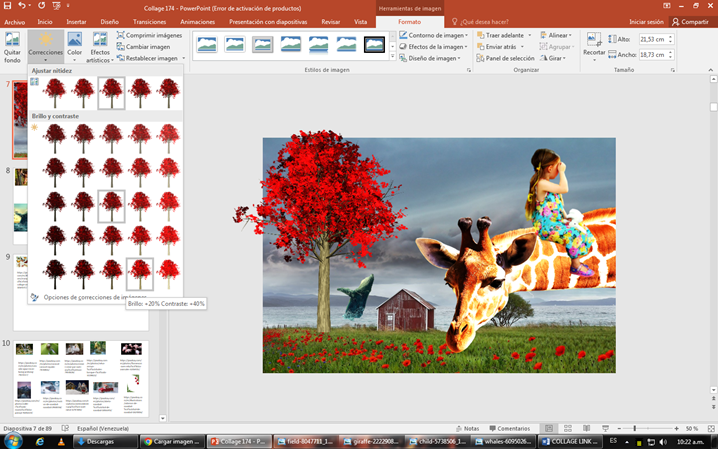Toggle the Comentarios pane

pyautogui.click(x=509, y=428)
